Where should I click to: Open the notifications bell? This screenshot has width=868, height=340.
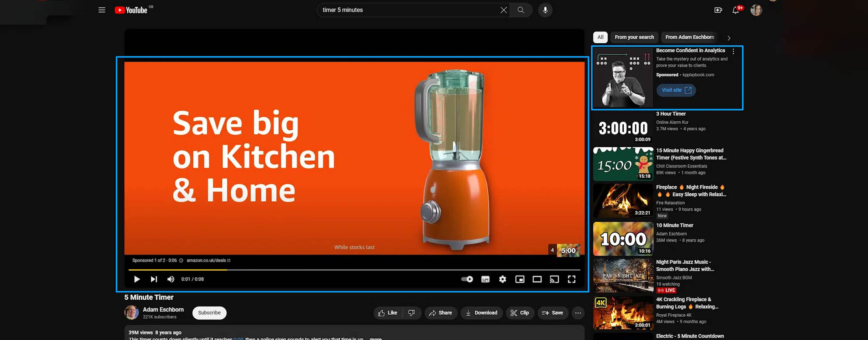click(x=735, y=10)
